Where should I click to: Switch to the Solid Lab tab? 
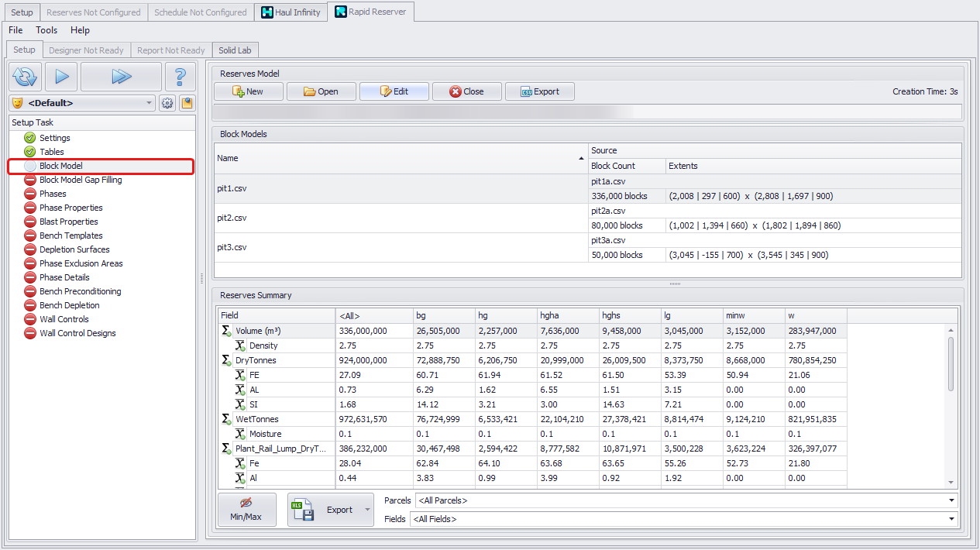coord(234,50)
